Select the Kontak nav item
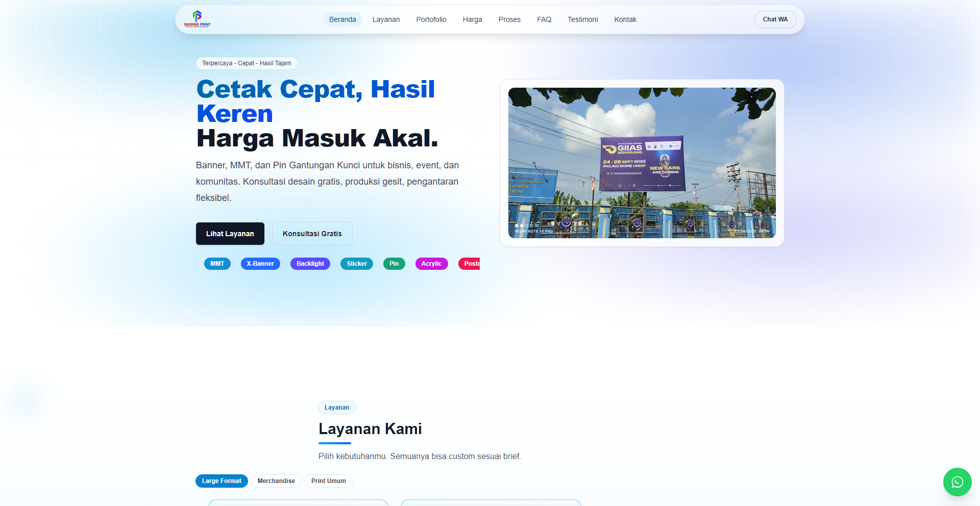Image resolution: width=980 pixels, height=506 pixels. pyautogui.click(x=625, y=19)
